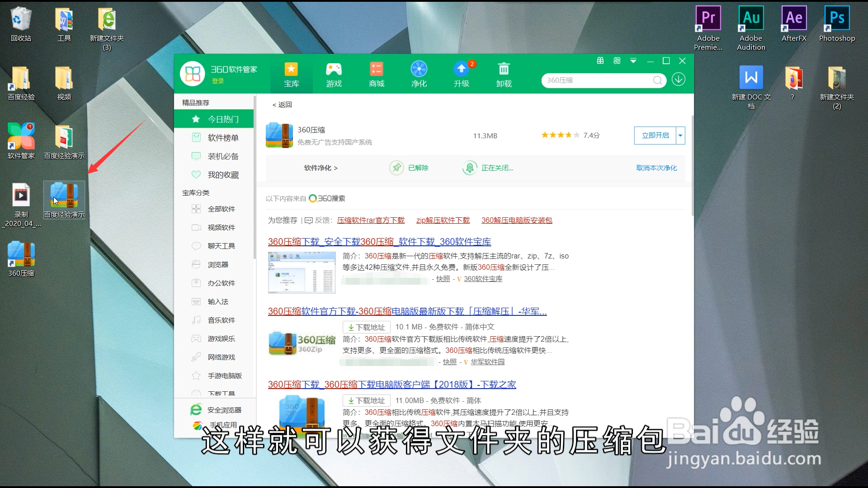Select the 办公软件 category
The height and width of the screenshot is (488, 868).
[214, 283]
